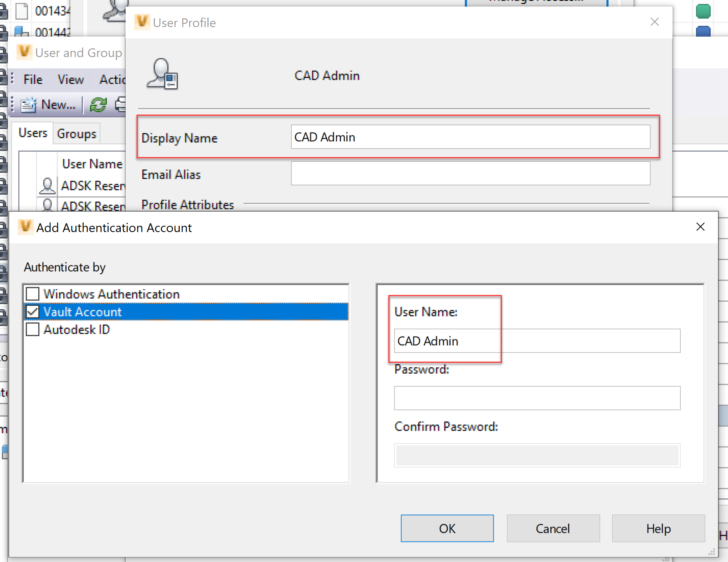
Task: Check the Autodesk ID checkbox
Action: 32,329
